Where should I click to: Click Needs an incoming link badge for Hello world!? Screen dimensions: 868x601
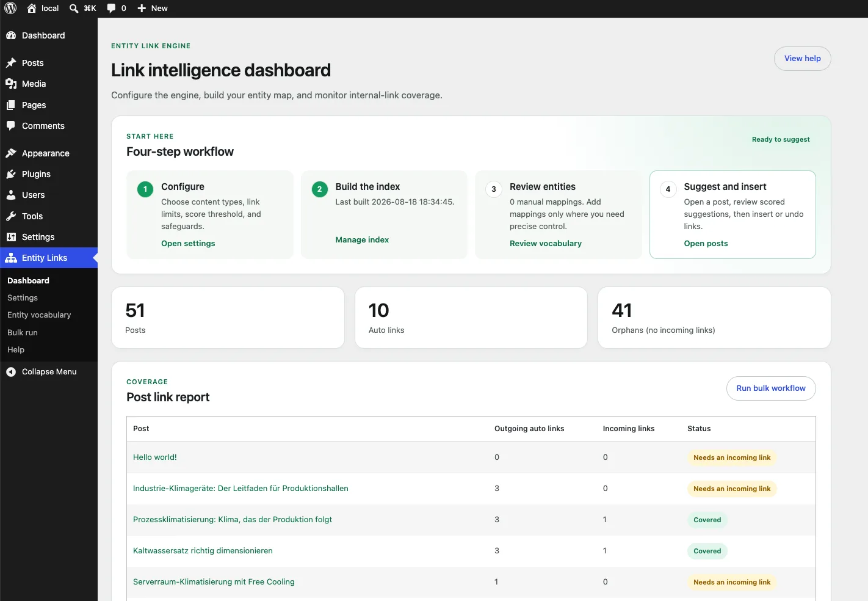coord(732,457)
